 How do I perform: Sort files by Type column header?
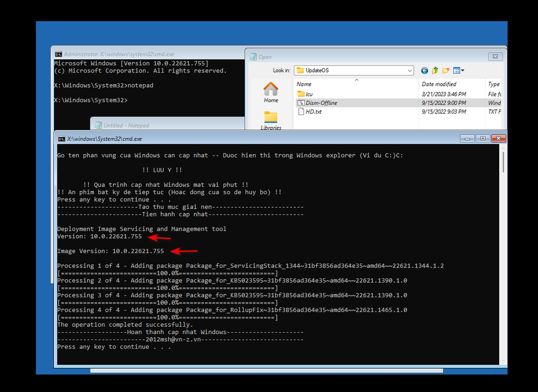(x=494, y=84)
